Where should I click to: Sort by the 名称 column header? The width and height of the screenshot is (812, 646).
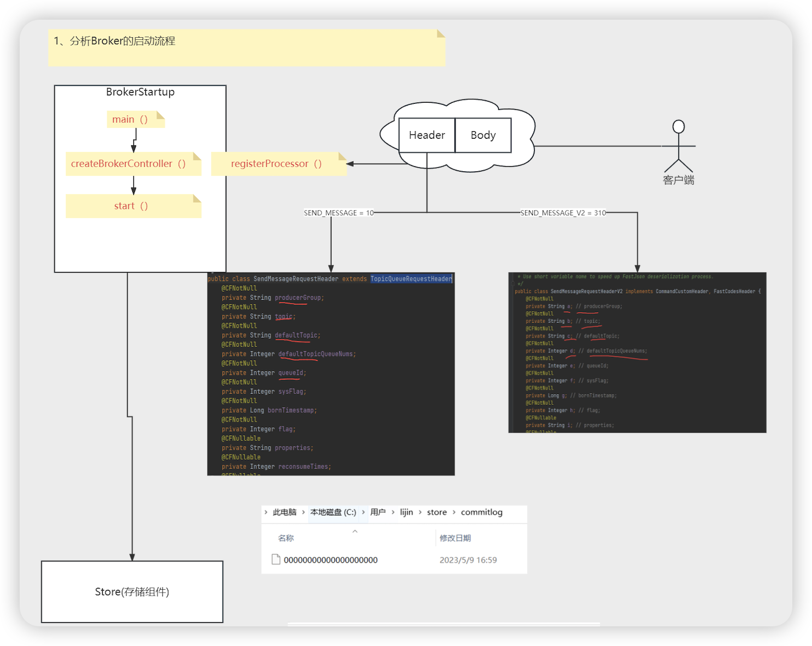click(x=286, y=538)
